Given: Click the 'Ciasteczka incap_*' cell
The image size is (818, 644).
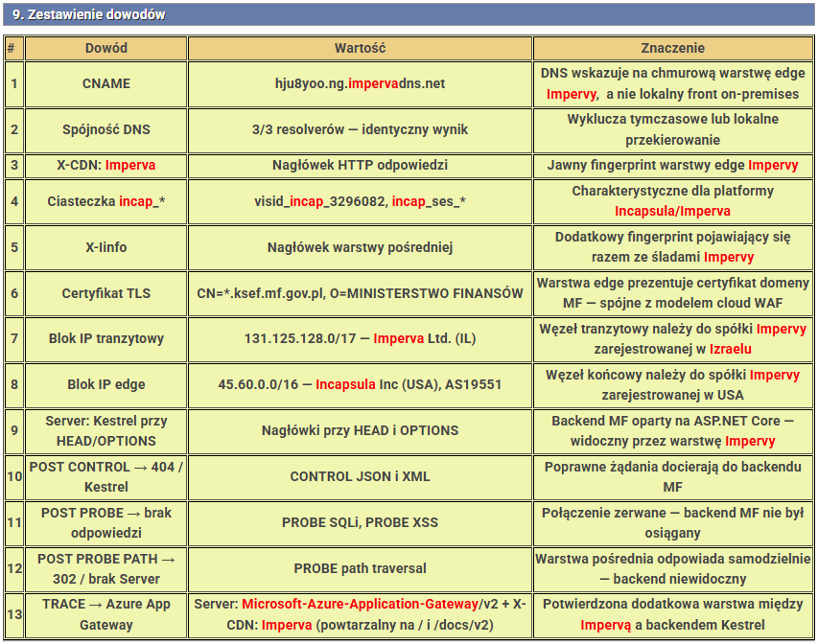Looking at the screenshot, I should pos(105,201).
